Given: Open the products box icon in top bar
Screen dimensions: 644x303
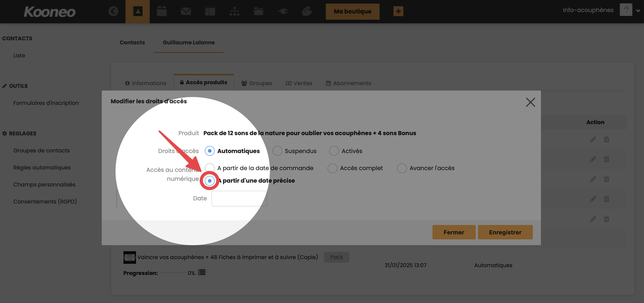Looking at the screenshot, I should (162, 11).
